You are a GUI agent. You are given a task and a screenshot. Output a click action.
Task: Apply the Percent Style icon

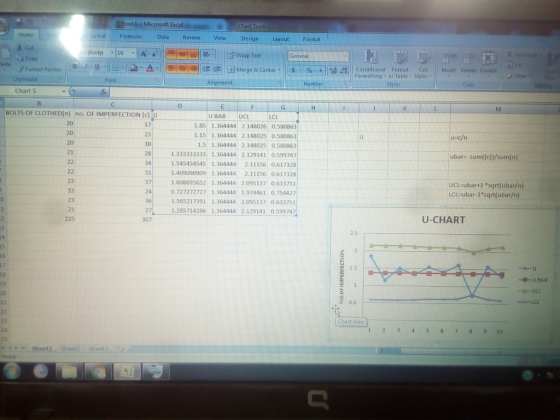coord(309,70)
